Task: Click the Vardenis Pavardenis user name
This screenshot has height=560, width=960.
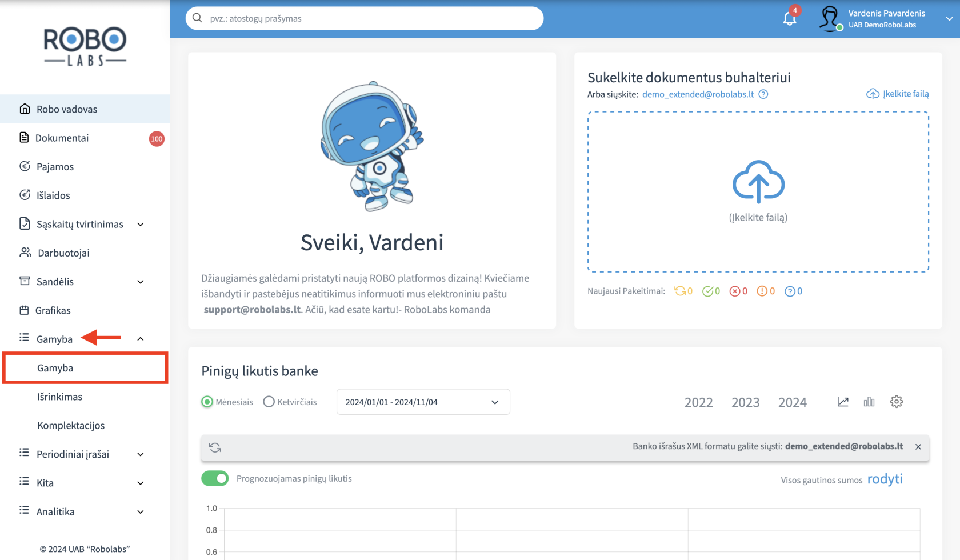Action: coord(886,13)
